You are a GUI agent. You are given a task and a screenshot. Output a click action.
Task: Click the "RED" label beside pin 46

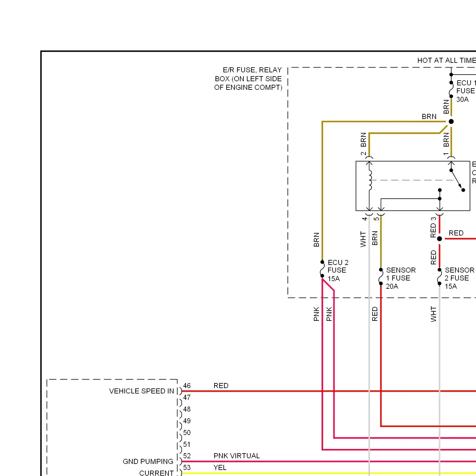point(221,386)
